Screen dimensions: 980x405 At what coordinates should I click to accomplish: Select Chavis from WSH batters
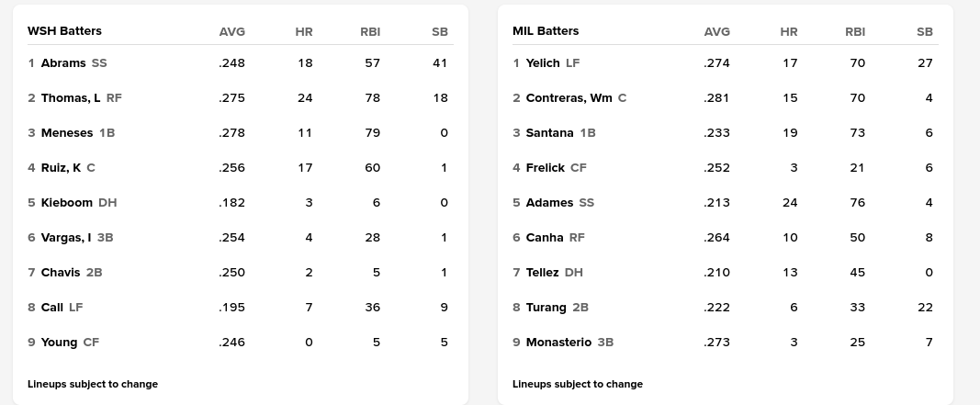(x=61, y=273)
